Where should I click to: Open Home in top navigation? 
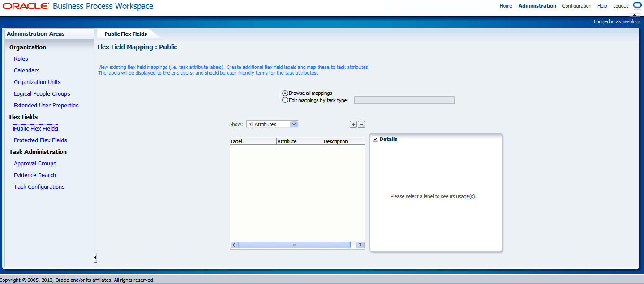[506, 6]
